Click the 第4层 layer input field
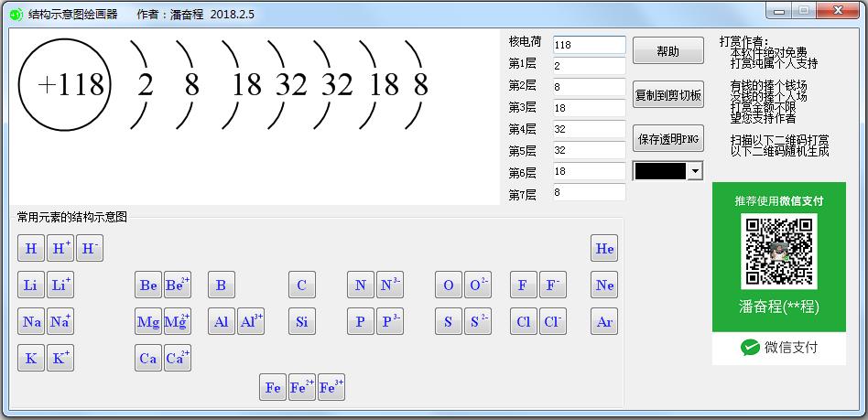868x420 pixels. (589, 129)
